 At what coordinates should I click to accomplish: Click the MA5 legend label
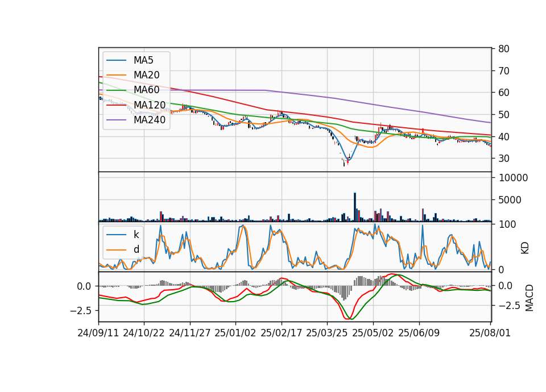[x=143, y=60]
